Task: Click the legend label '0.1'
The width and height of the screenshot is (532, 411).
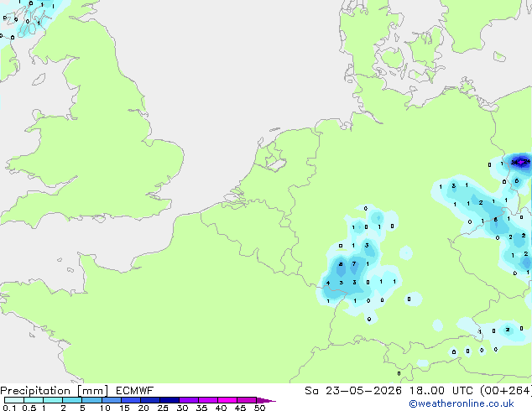Action: [x=9, y=408]
